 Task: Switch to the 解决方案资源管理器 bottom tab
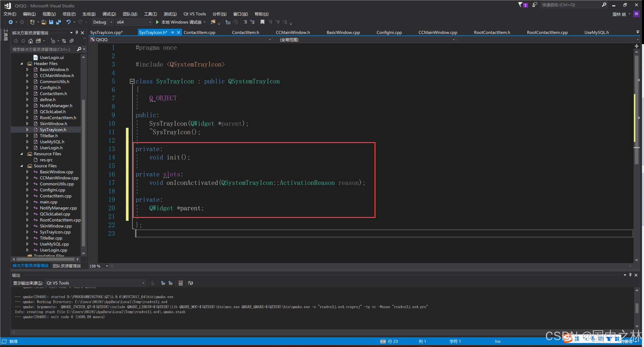coord(30,266)
